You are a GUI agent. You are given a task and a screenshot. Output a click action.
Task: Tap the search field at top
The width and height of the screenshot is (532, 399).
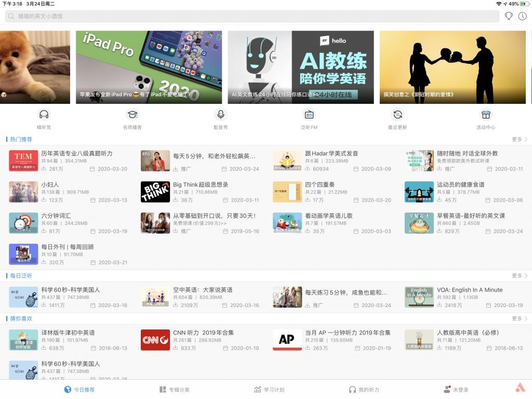(x=252, y=16)
